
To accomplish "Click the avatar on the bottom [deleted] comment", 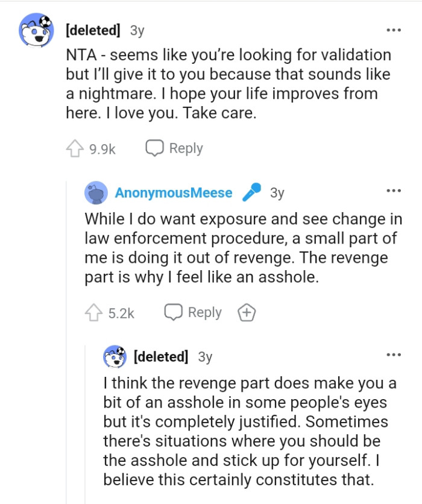I will (x=114, y=357).
